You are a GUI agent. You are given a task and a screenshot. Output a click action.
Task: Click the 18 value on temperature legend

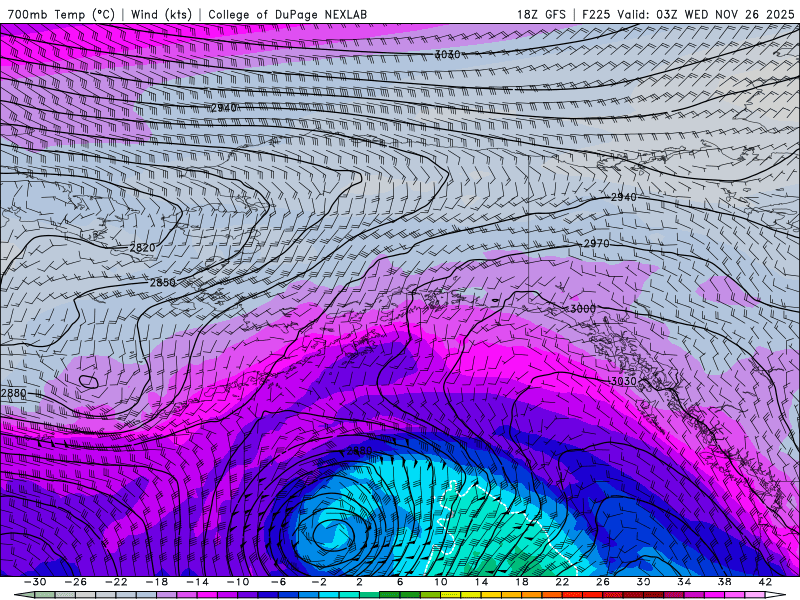pos(522,582)
